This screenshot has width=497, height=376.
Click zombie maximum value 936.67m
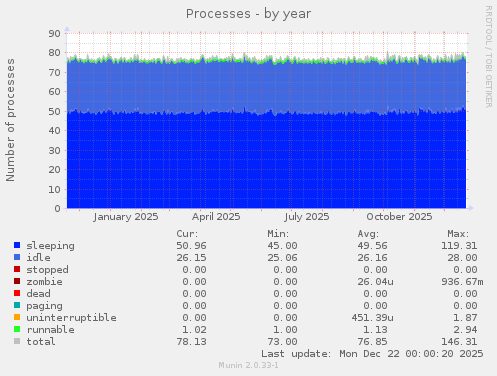[x=462, y=282]
